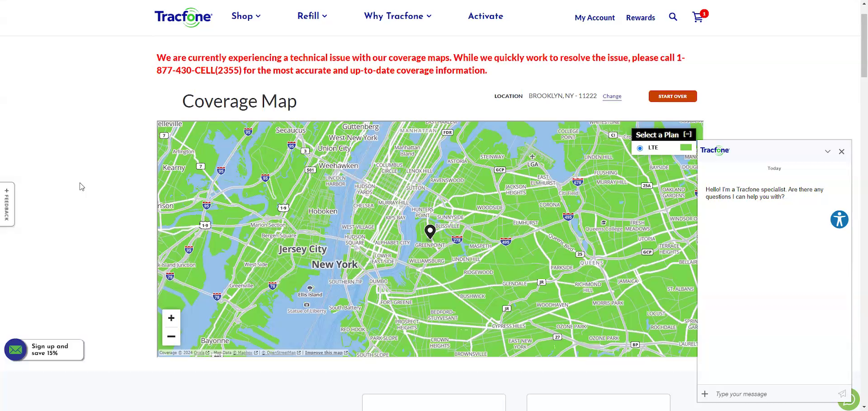Expand the Why Tracfone dropdown menu

pos(398,16)
